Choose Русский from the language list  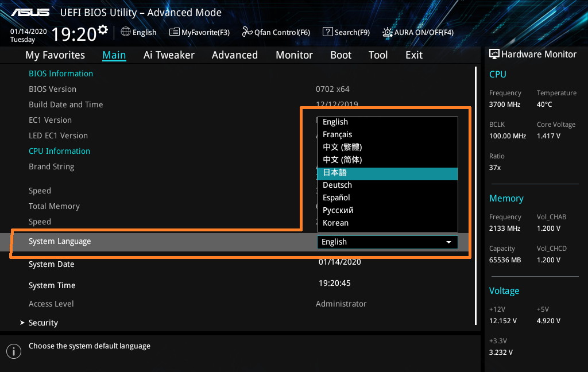point(388,210)
